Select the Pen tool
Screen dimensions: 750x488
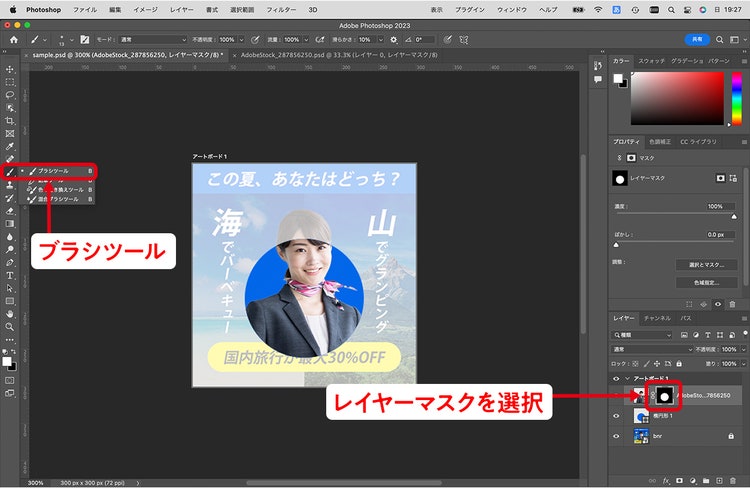click(x=10, y=263)
